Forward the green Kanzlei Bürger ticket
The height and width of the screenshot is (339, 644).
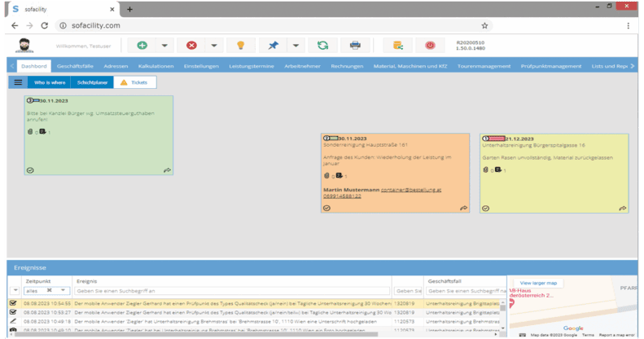pos(167,170)
